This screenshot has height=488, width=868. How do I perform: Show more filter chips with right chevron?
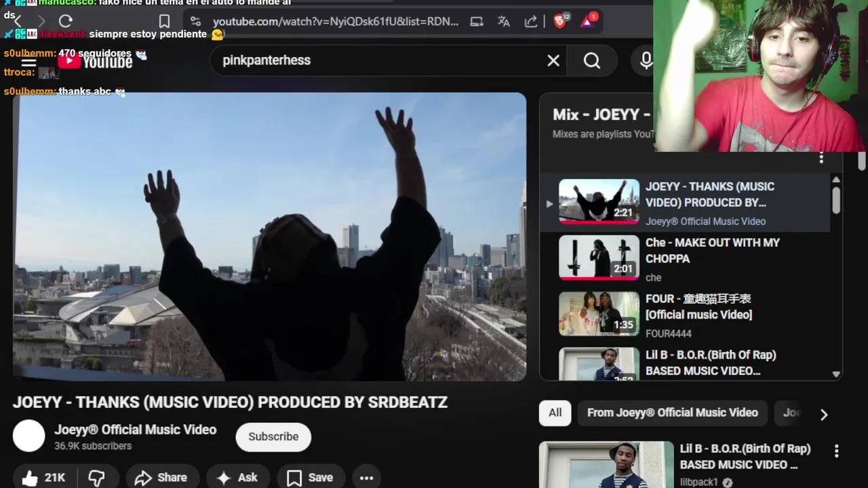click(824, 414)
